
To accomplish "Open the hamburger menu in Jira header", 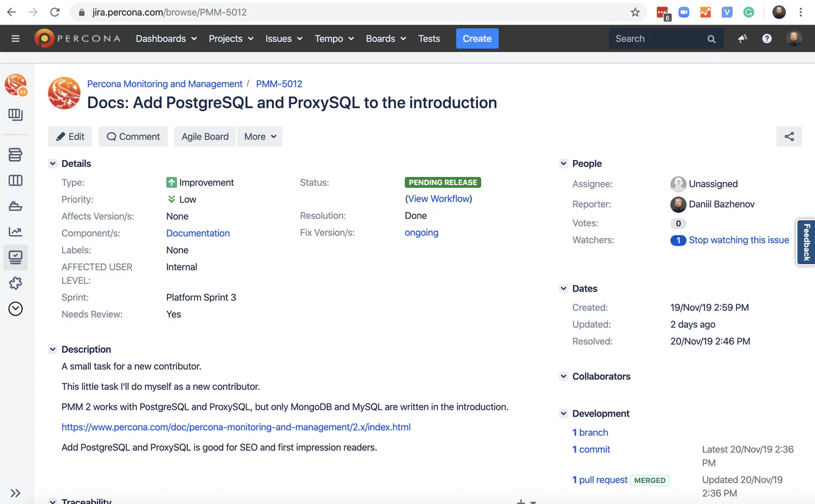I will click(16, 38).
